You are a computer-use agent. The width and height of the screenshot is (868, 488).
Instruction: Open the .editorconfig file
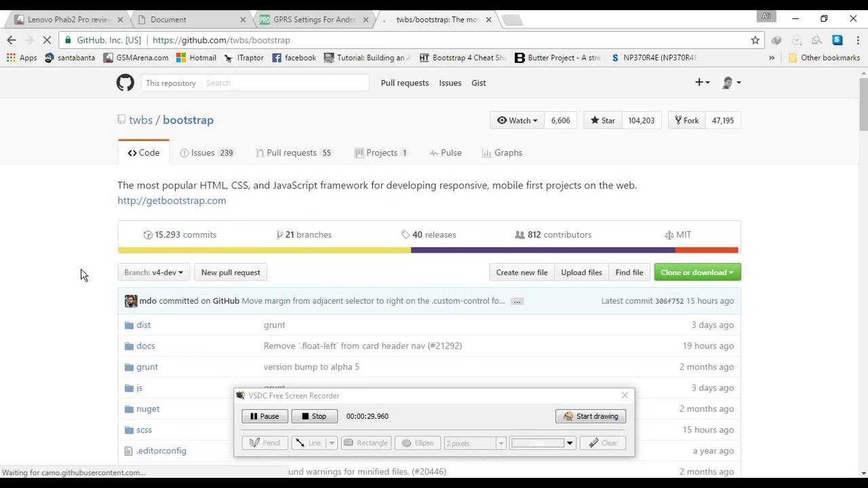tap(161, 451)
